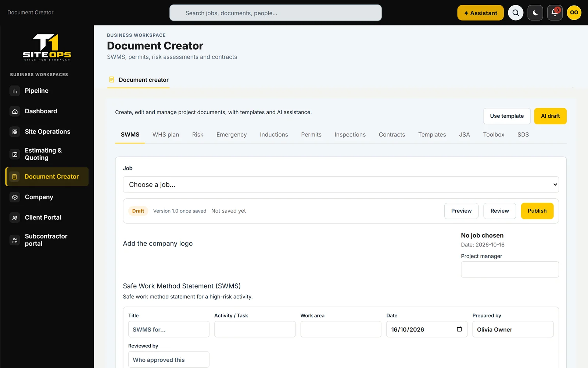Viewport: 588px width, 368px height.
Task: Switch to the WHS plan tab
Action: 166,135
